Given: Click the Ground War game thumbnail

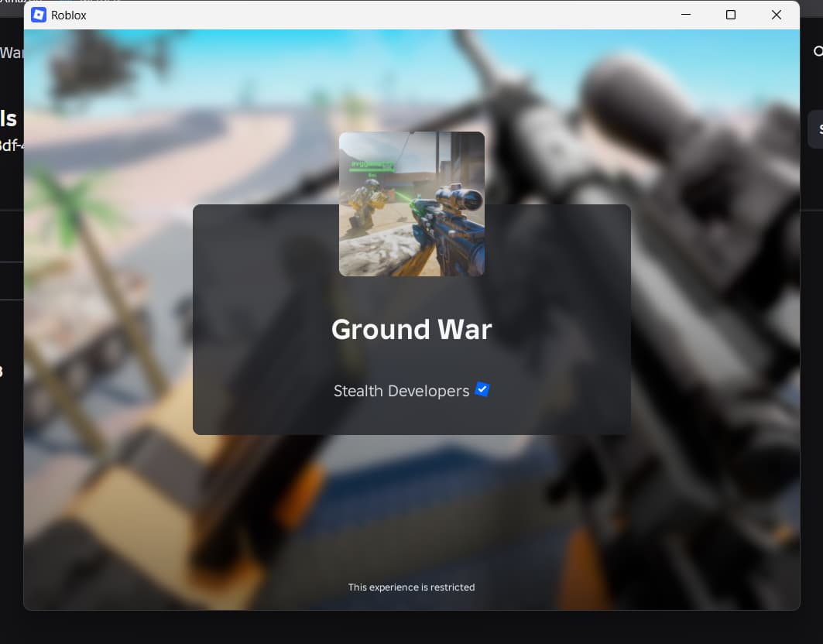Looking at the screenshot, I should coord(412,204).
